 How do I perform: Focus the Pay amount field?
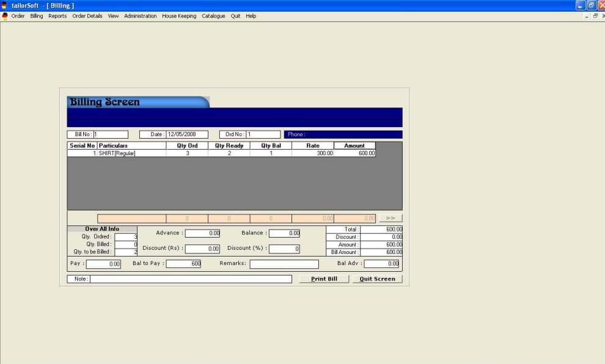(103, 264)
